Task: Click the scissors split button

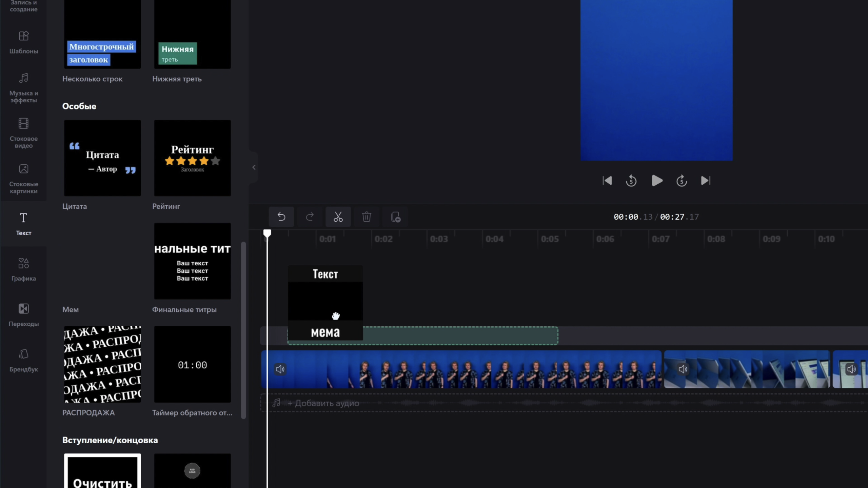Action: pos(338,217)
